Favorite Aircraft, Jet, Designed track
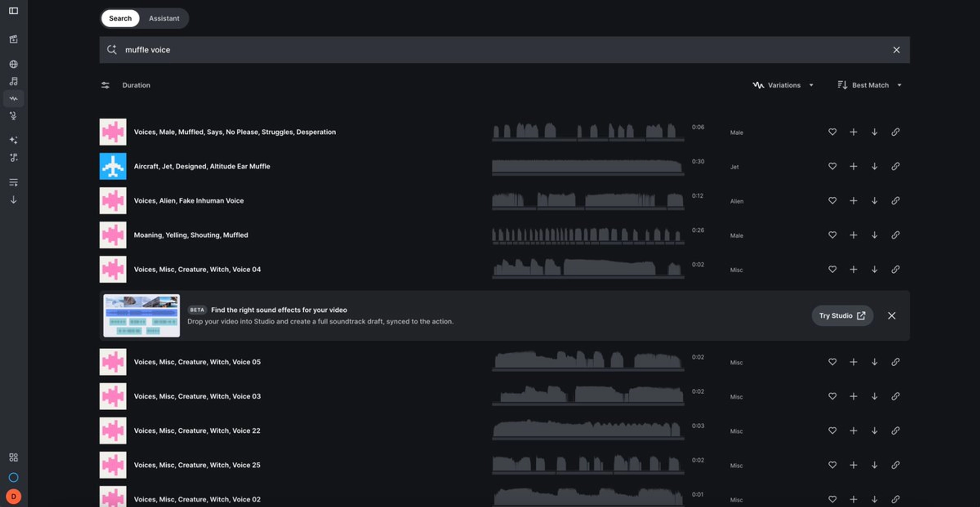The image size is (980, 507). [x=832, y=166]
